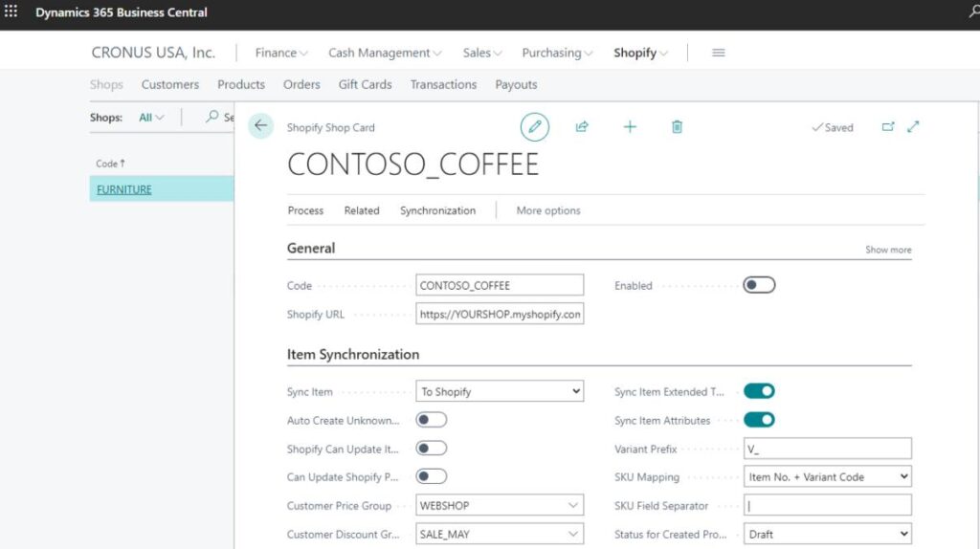This screenshot has width=980, height=549.
Task: Open the Synchronization action menu
Action: (x=437, y=210)
